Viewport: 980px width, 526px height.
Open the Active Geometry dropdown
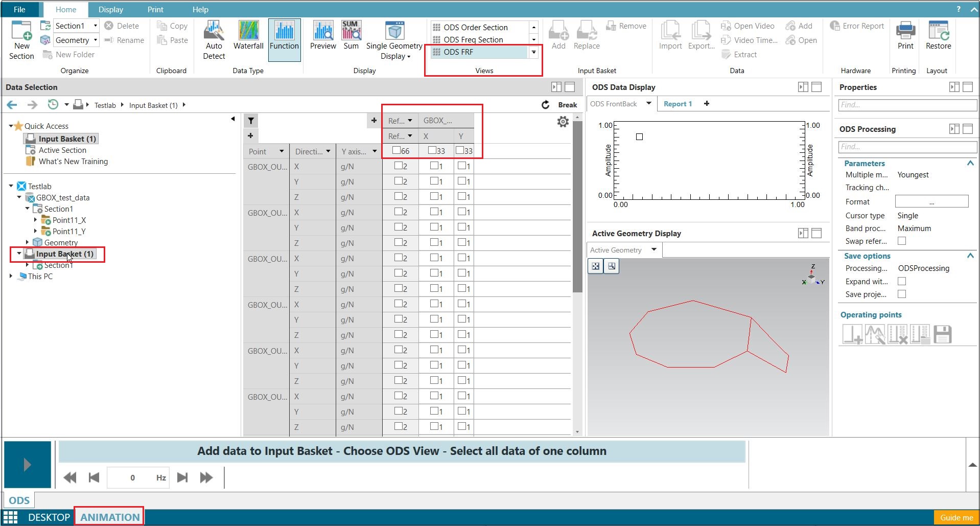654,249
